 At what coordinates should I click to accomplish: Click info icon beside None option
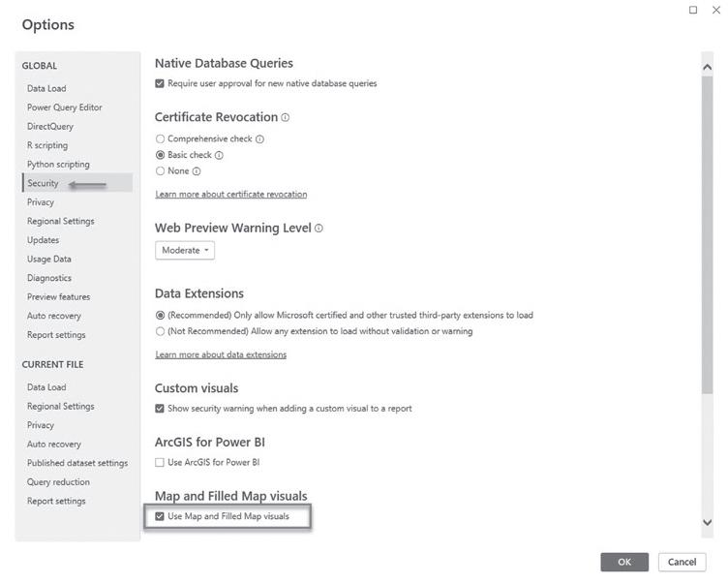pyautogui.click(x=197, y=171)
